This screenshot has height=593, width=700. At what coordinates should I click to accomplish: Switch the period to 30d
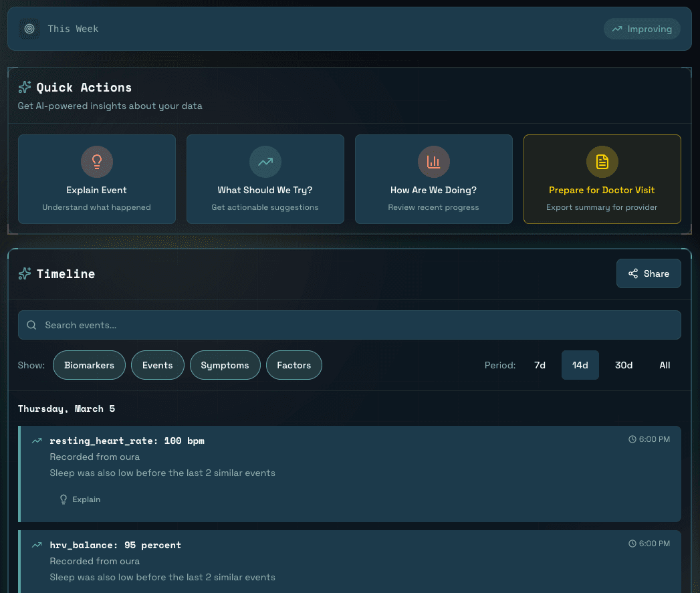623,365
